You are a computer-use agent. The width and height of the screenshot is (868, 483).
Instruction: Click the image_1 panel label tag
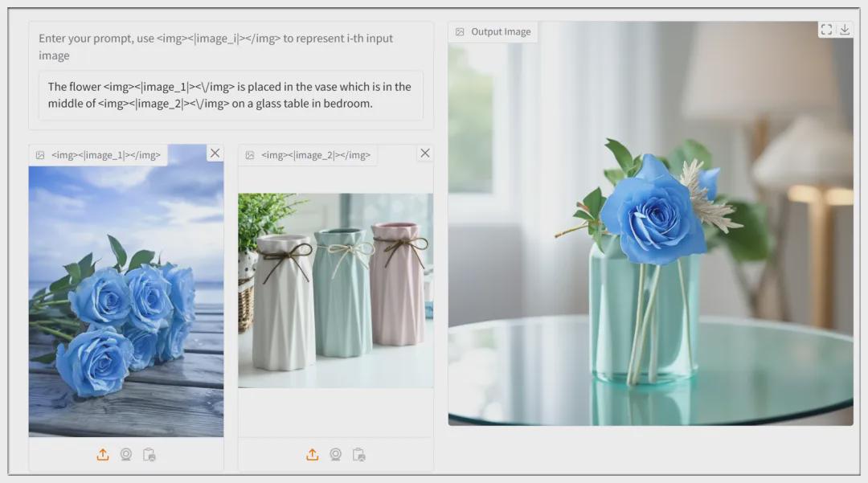[x=105, y=155]
